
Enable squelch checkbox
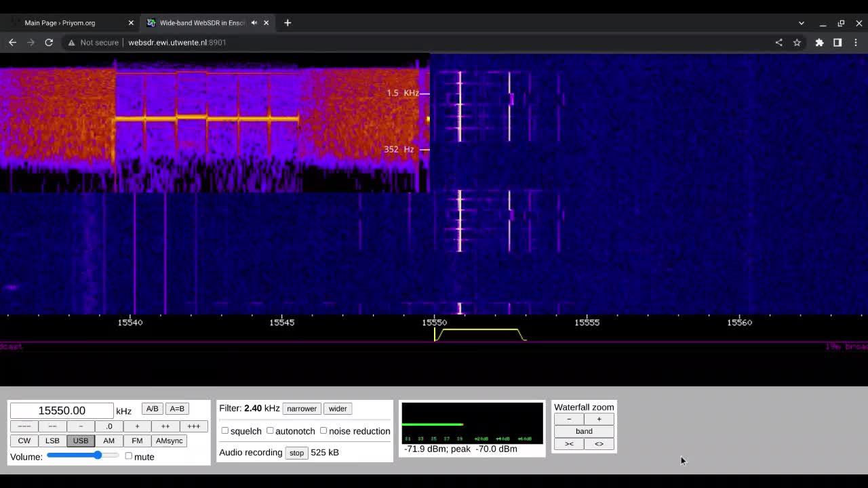click(x=225, y=430)
